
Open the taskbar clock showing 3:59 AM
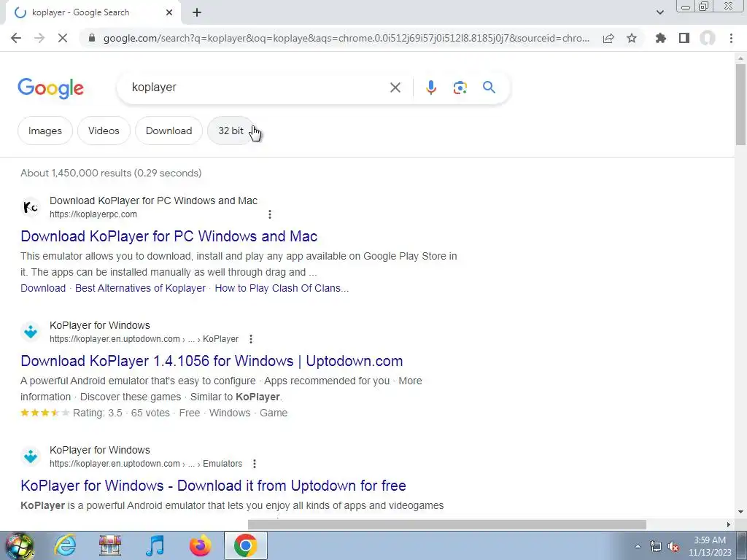pos(710,546)
